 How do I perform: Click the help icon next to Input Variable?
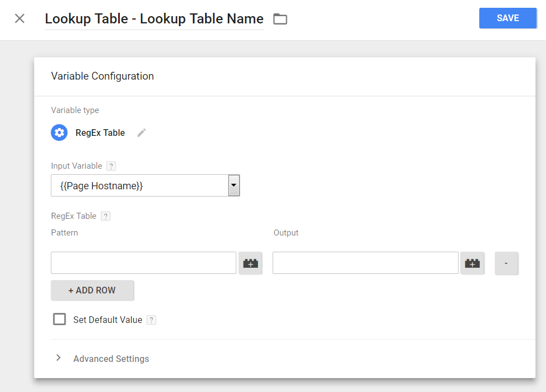(x=111, y=166)
